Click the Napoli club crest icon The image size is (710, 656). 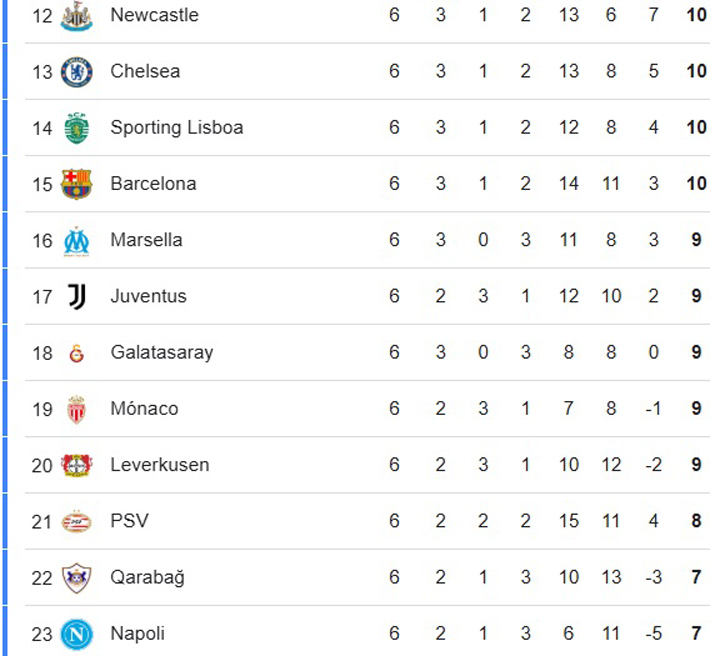[x=76, y=633]
